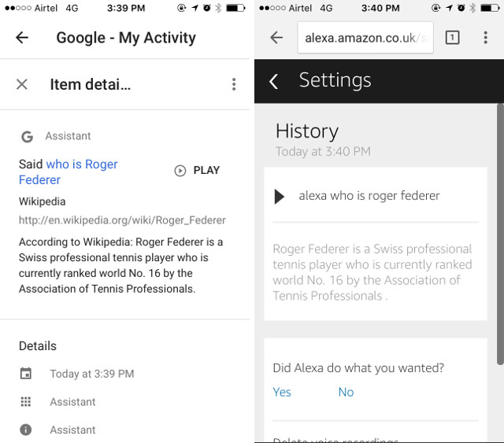Click the alarm icon in left status bar
504x443 pixels.
[206, 8]
